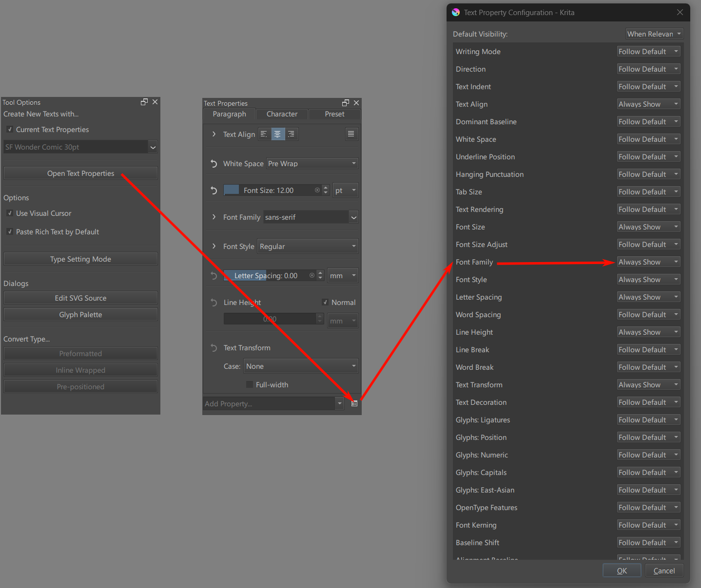Click the justify text button in Text Align

[351, 134]
